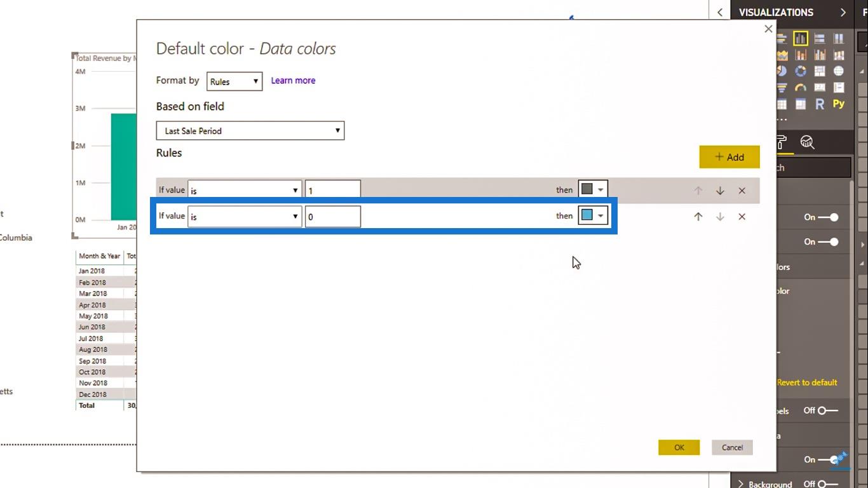Enable the Off switch below Revert to default
Viewport: 868px width, 488px height.
click(828, 410)
